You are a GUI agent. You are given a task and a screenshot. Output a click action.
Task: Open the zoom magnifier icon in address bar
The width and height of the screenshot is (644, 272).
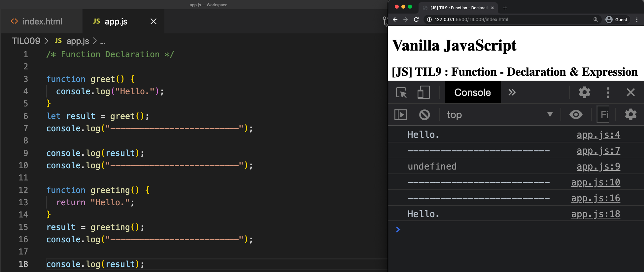coord(595,19)
